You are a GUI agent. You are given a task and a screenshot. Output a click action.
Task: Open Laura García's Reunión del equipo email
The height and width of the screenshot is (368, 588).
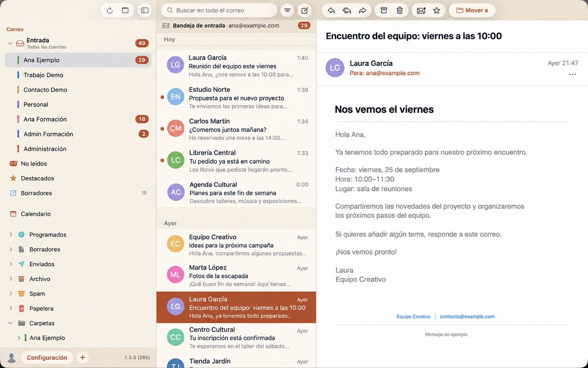tap(236, 66)
